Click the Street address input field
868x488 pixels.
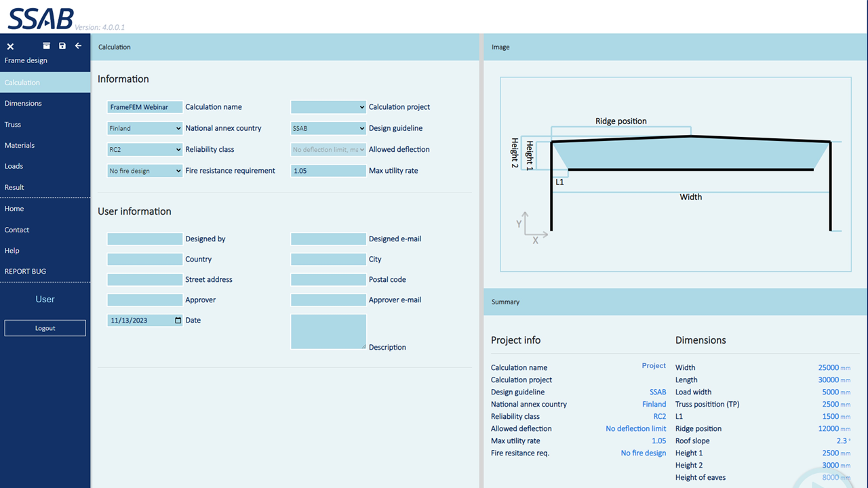(x=145, y=280)
